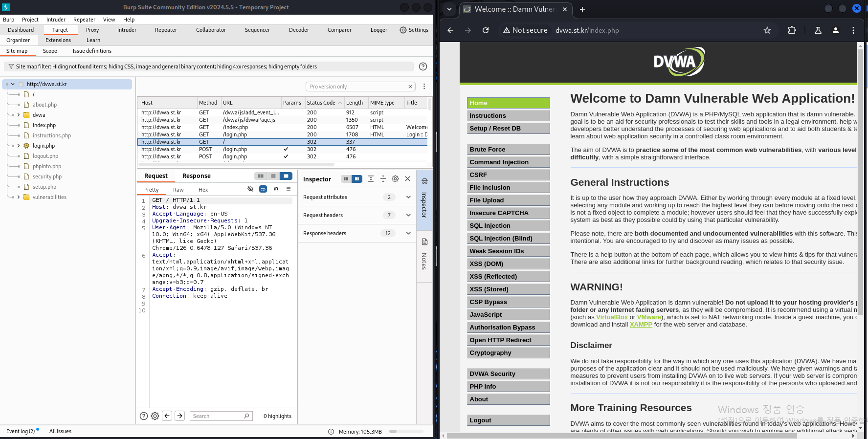Select the POST /login.php 302 first row

(x=282, y=149)
